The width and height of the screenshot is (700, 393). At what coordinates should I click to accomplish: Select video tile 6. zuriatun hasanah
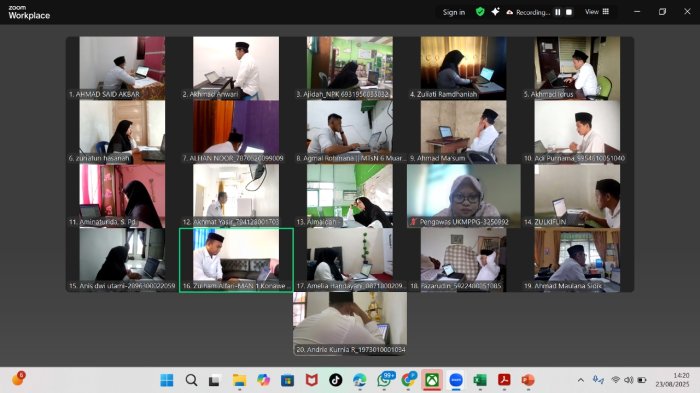click(122, 132)
